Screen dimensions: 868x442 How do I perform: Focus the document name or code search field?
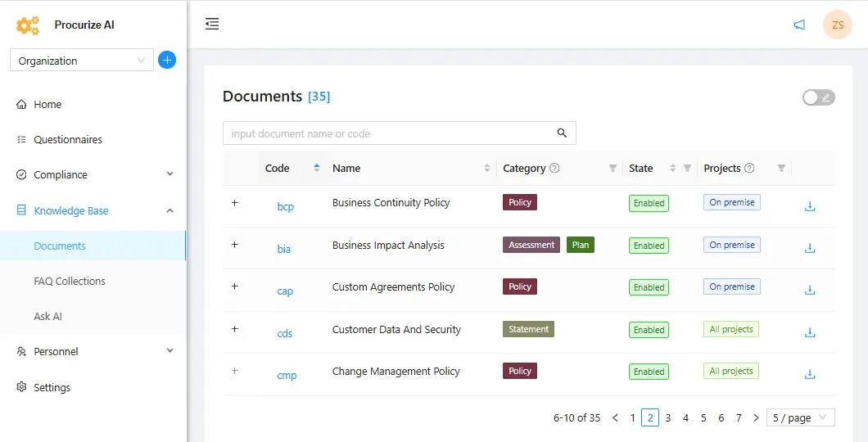389,133
